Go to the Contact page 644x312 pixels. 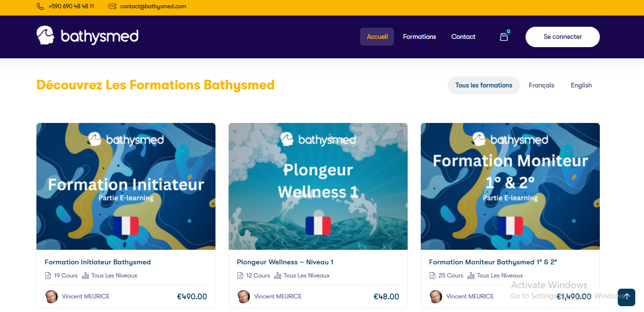(x=463, y=37)
